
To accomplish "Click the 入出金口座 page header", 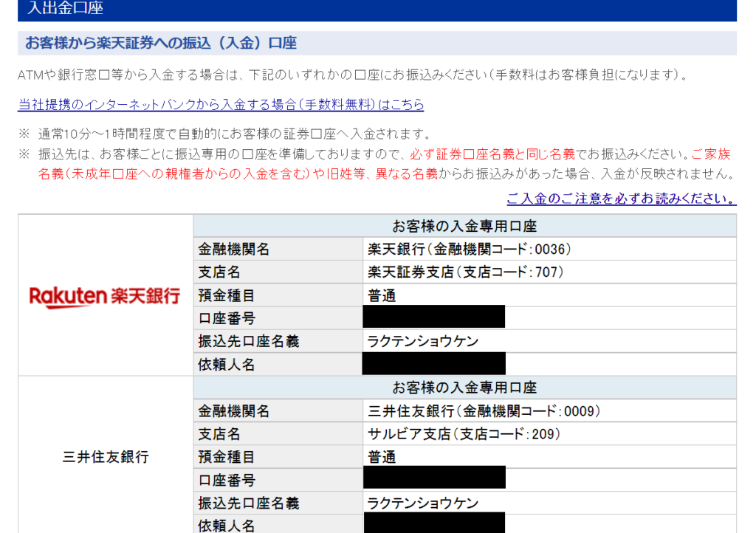I will tap(377, 9).
